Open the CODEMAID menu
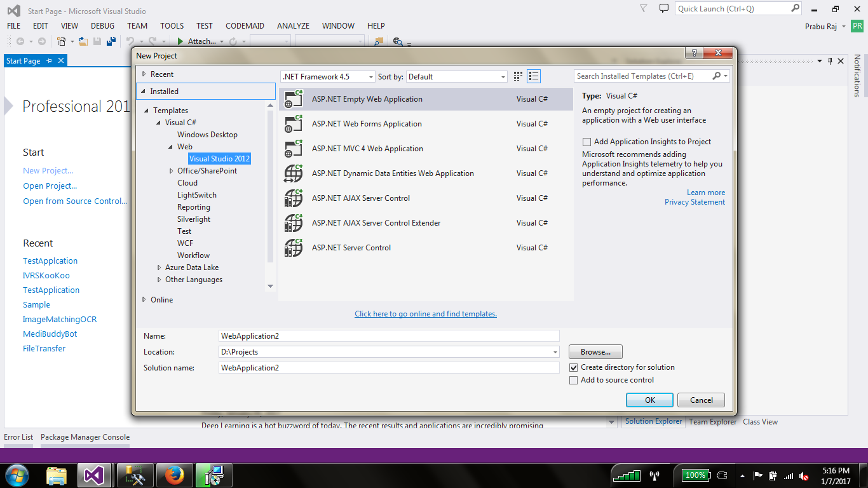The height and width of the screenshot is (488, 868). (x=245, y=26)
